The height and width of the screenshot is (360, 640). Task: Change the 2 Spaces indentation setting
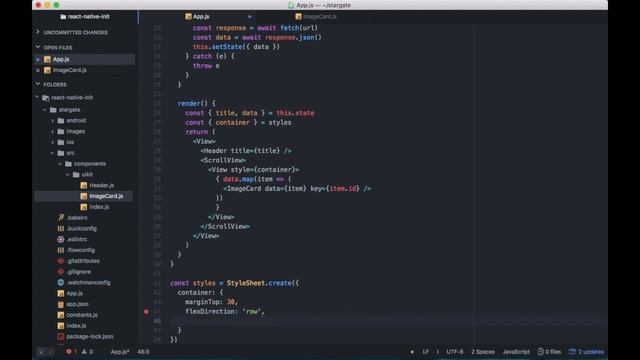coord(483,351)
